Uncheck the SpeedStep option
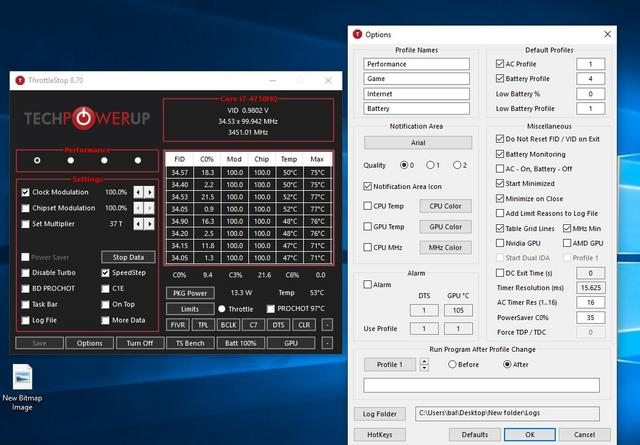The height and width of the screenshot is (445, 640). pos(105,272)
